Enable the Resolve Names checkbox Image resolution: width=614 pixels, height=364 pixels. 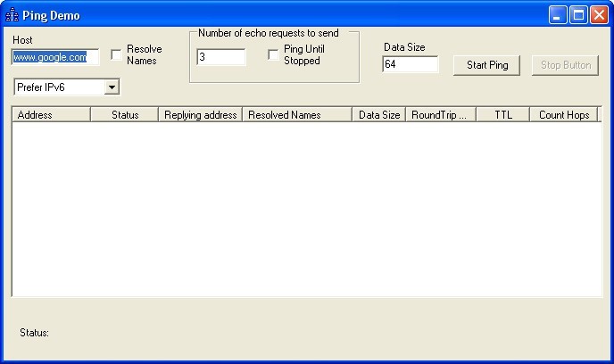pyautogui.click(x=116, y=54)
